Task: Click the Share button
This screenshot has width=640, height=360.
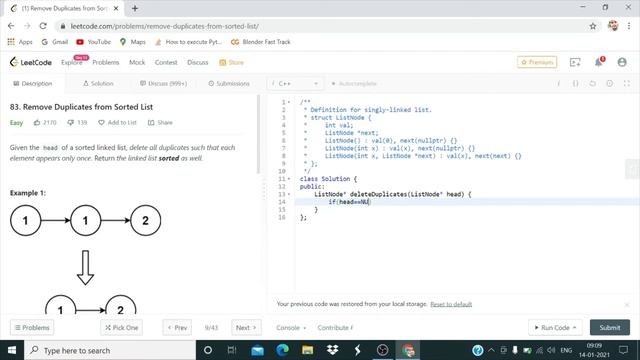Action: click(160, 122)
